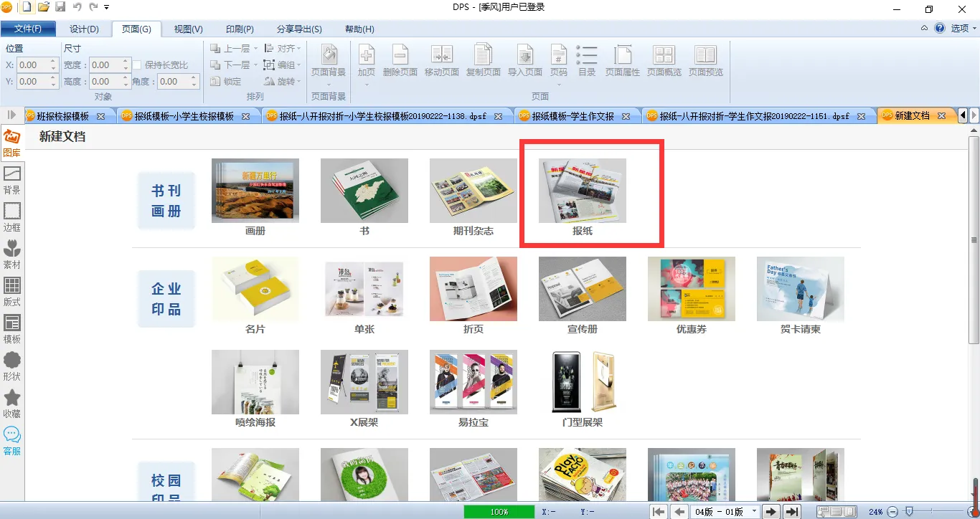Switch to the 视图(V) ribbon tab
The width and height of the screenshot is (980, 519).
[x=189, y=29]
